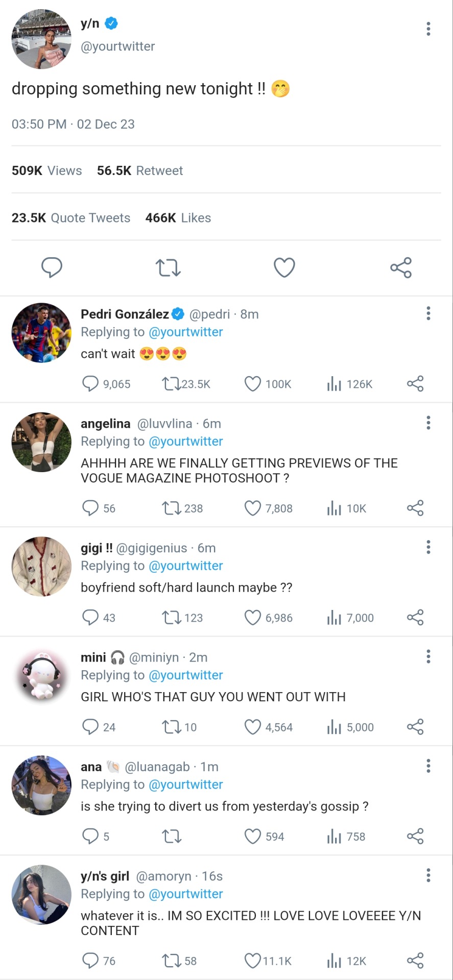The height and width of the screenshot is (980, 453).
Task: View the 466K Likes list
Action: (x=178, y=218)
